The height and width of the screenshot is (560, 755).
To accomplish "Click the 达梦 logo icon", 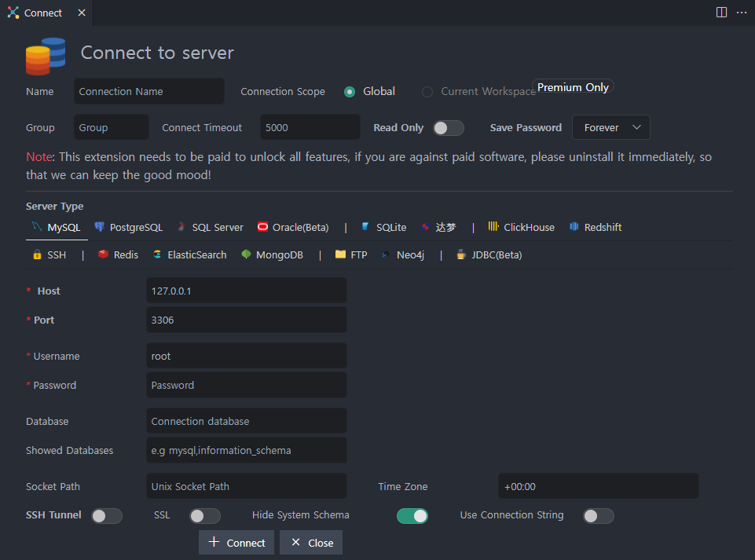I will click(425, 227).
